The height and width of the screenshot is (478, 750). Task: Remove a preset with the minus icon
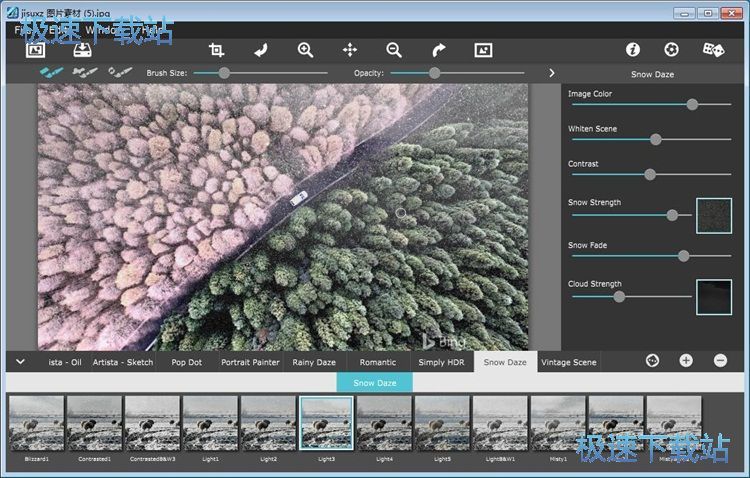point(720,361)
